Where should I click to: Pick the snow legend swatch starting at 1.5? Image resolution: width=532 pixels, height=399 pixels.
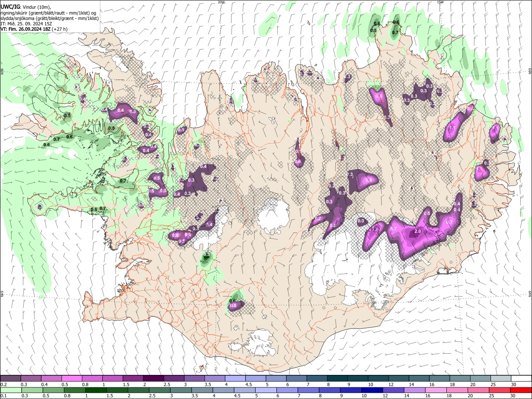pyautogui.click(x=133, y=379)
